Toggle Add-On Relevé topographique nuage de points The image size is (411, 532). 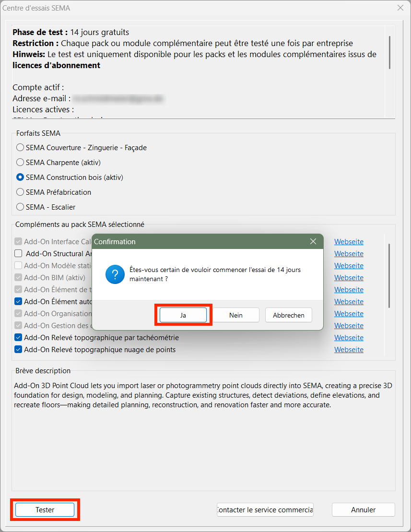18,350
